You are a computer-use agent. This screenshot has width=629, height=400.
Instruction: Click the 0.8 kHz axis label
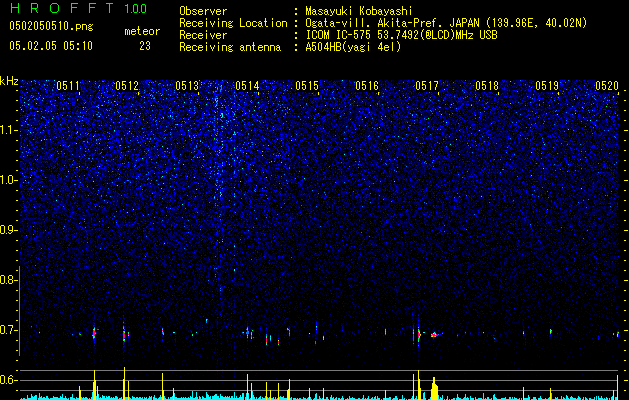pyautogui.click(x=9, y=280)
